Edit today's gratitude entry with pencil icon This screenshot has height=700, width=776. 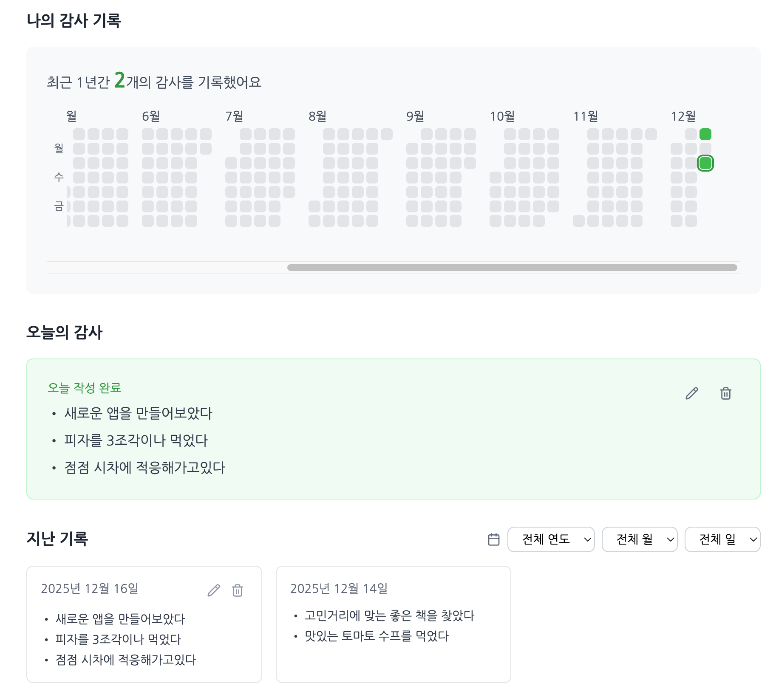(x=691, y=393)
